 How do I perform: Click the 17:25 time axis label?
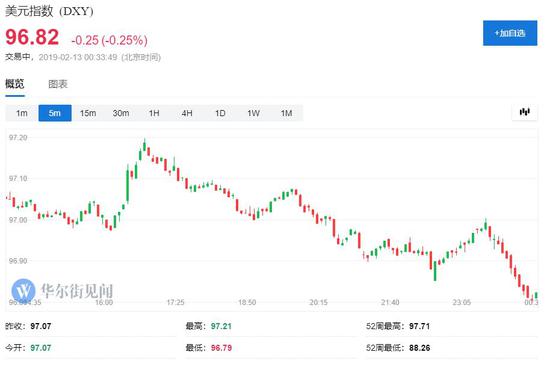(x=175, y=302)
